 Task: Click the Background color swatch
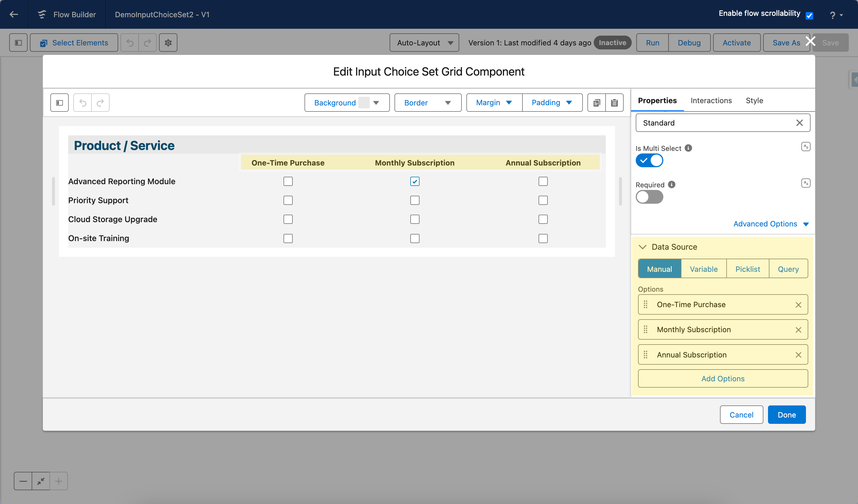364,103
